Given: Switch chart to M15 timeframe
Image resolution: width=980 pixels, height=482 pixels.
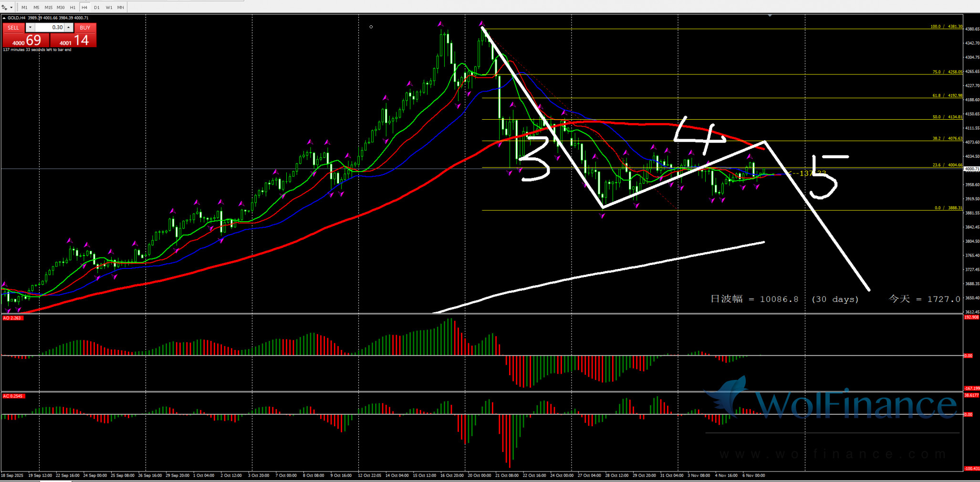Looking at the screenshot, I should tap(48, 8).
